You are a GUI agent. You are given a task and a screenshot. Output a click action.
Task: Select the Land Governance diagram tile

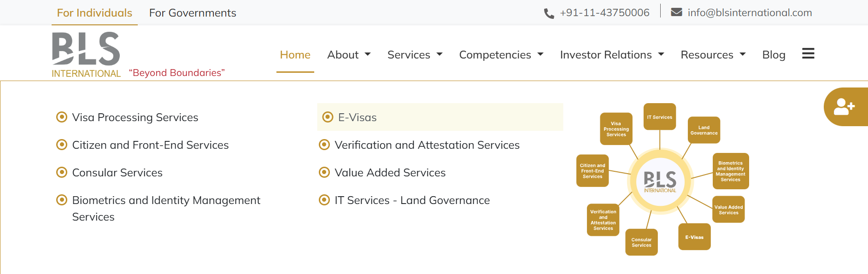click(x=704, y=130)
